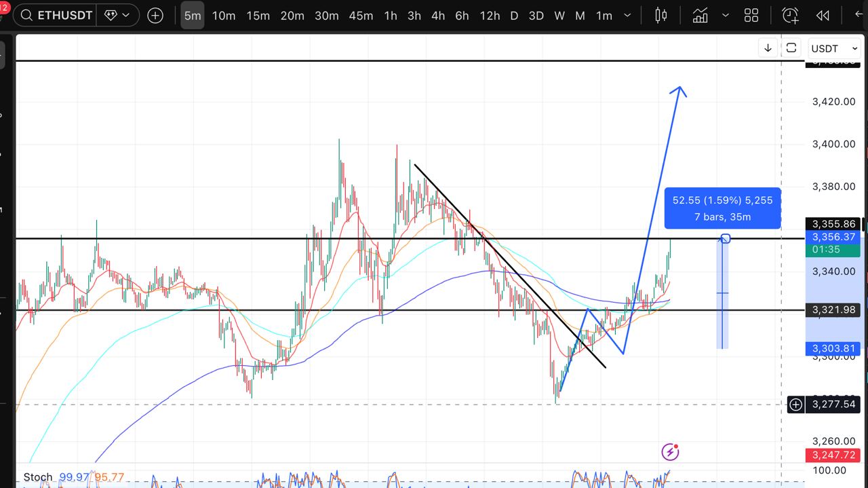Expand the timeframe list chevron

(627, 15)
